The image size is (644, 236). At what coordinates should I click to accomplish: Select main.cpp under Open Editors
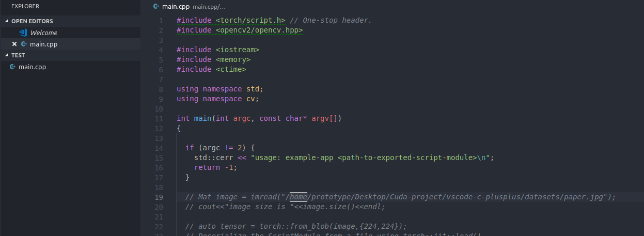click(x=43, y=44)
